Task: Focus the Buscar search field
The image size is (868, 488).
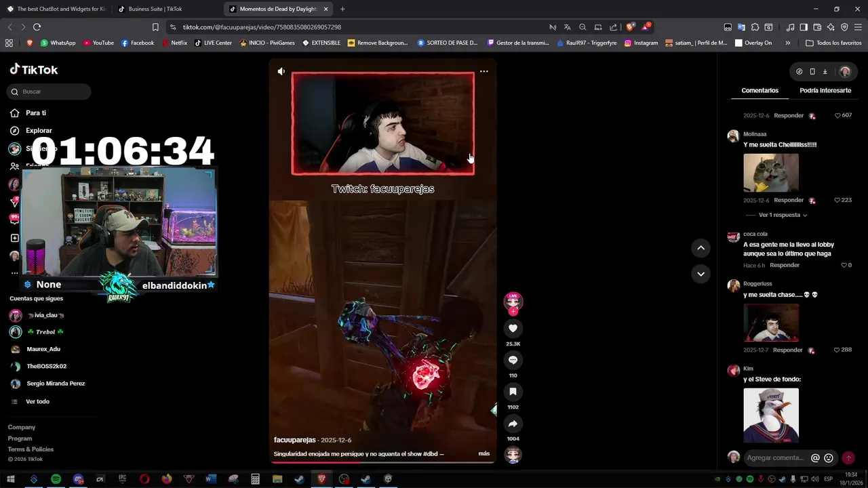Action: (x=50, y=91)
